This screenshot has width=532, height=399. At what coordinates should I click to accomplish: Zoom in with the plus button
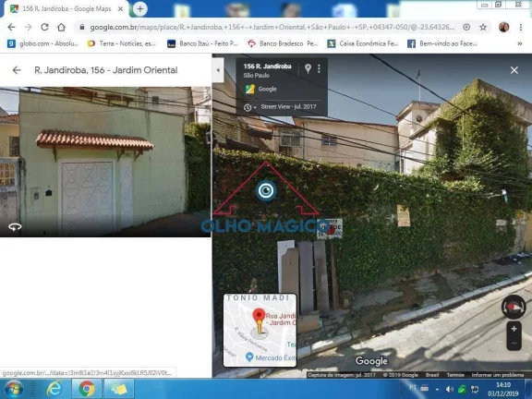pyautogui.click(x=514, y=329)
